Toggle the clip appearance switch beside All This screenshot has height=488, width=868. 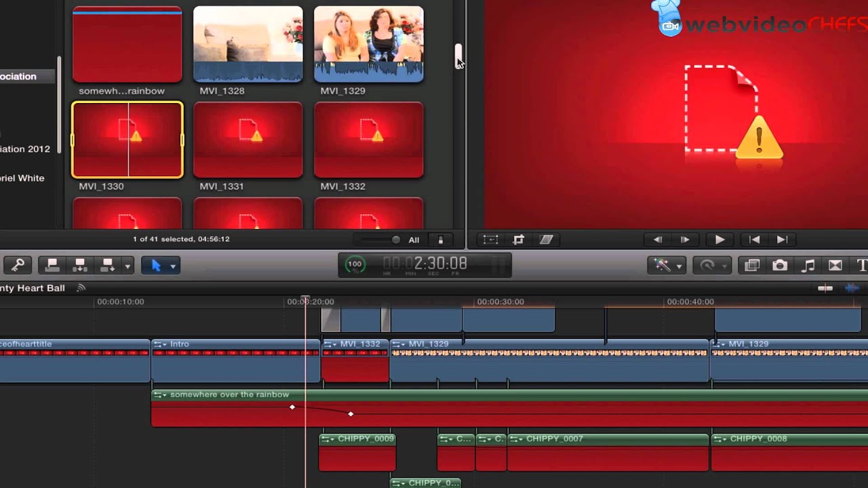pyautogui.click(x=440, y=239)
